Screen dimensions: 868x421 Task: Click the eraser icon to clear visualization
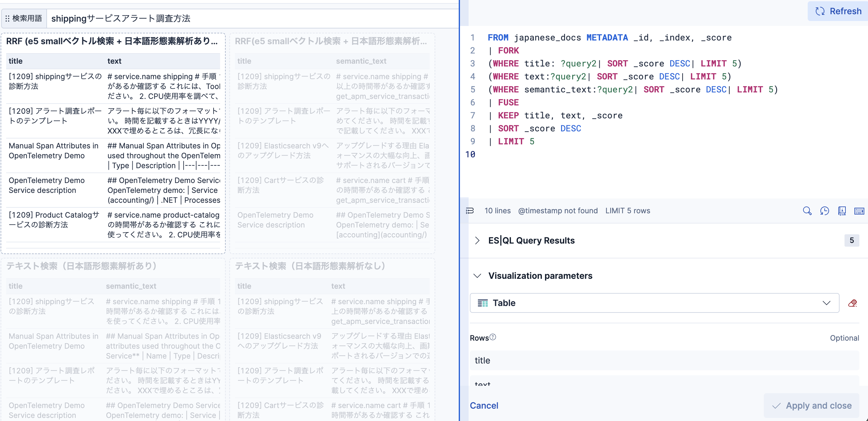853,303
